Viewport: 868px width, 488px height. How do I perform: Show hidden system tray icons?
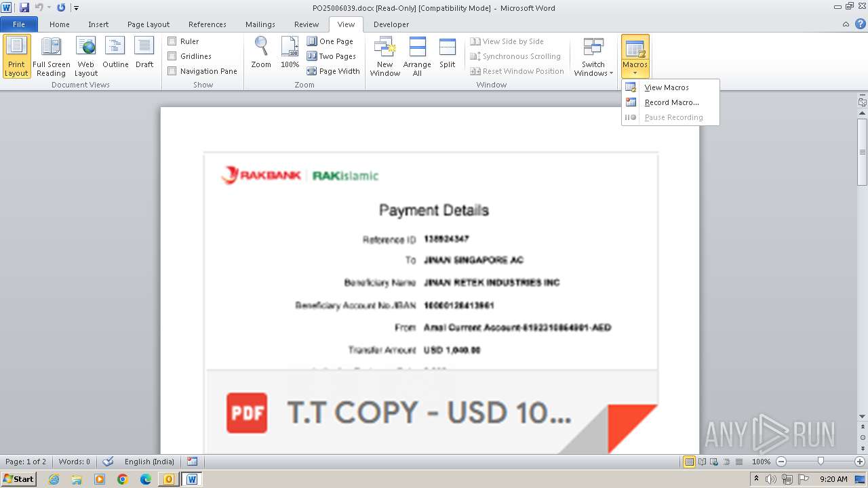(757, 479)
